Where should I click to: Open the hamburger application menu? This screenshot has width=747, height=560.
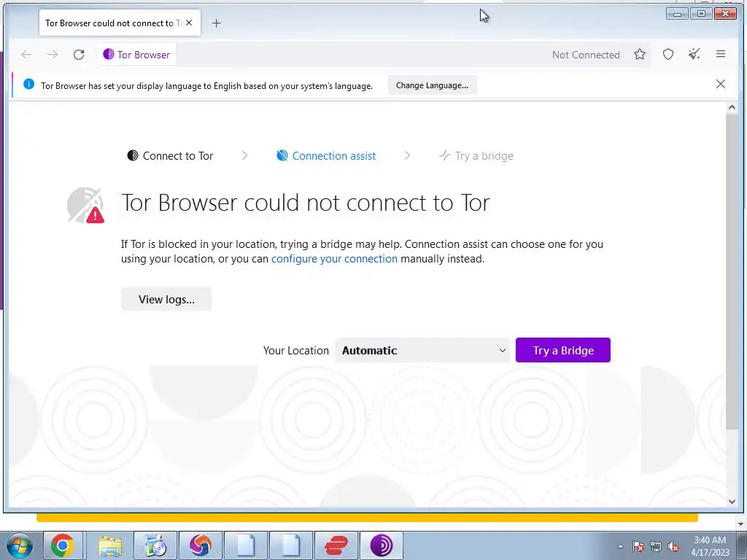pyautogui.click(x=720, y=54)
